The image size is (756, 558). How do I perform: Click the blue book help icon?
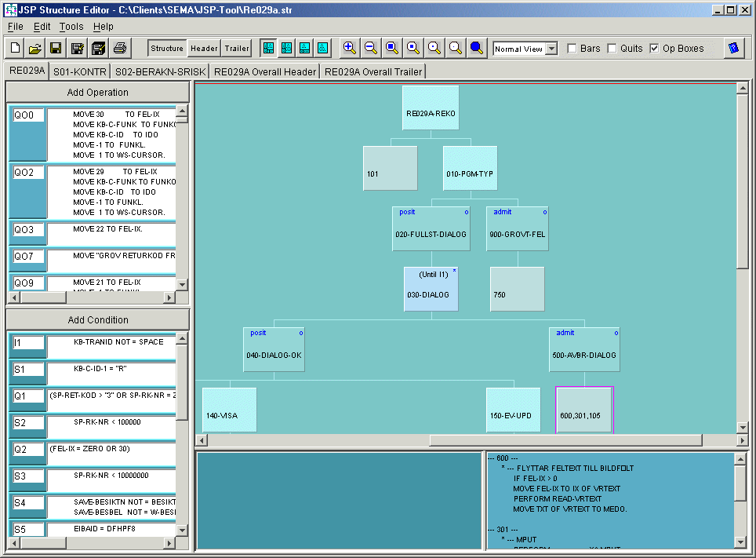[x=733, y=48]
